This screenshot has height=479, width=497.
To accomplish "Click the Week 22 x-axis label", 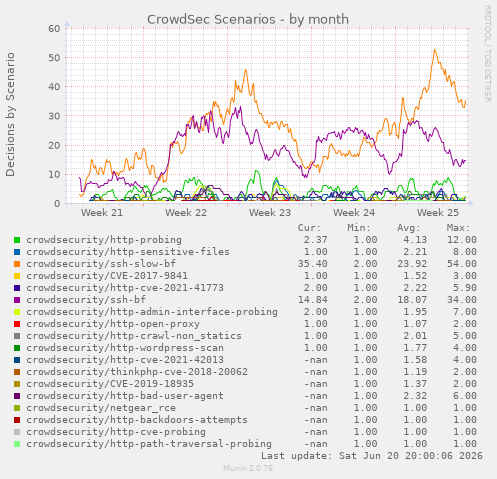I will coord(186,213).
